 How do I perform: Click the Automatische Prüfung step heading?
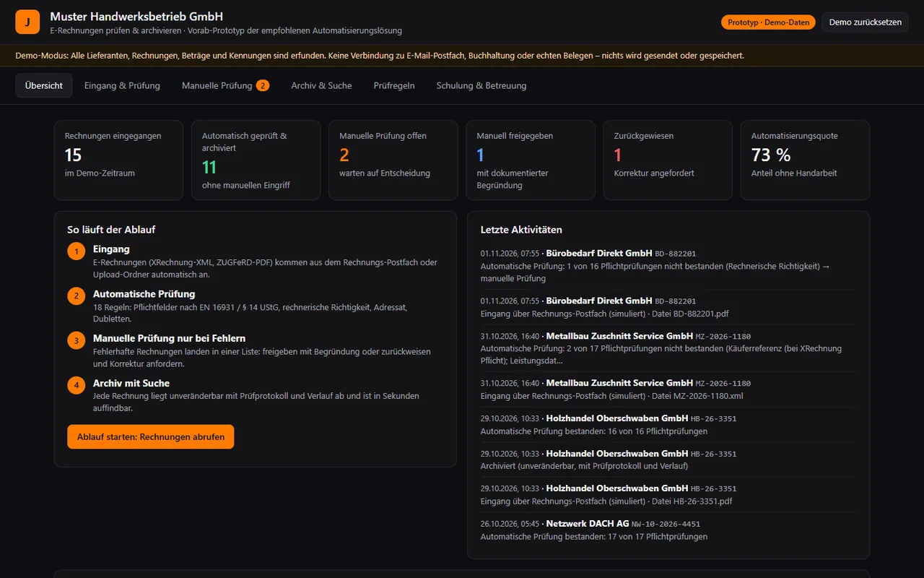pyautogui.click(x=144, y=294)
